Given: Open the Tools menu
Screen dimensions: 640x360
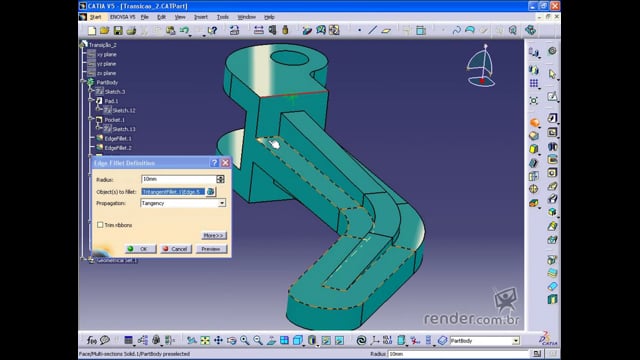Looking at the screenshot, I should pos(222,17).
